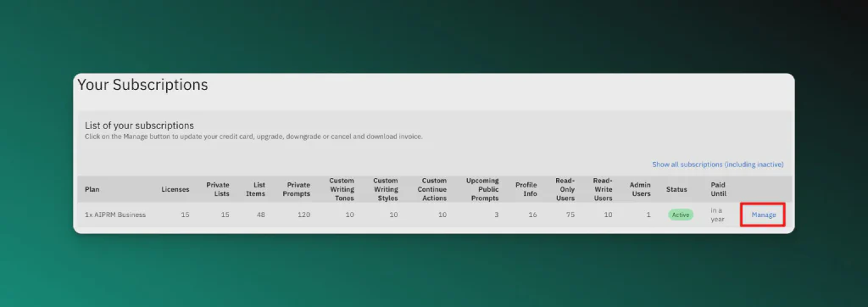This screenshot has width=868, height=307.
Task: Click the Upcoming Public Prompts header
Action: point(482,189)
